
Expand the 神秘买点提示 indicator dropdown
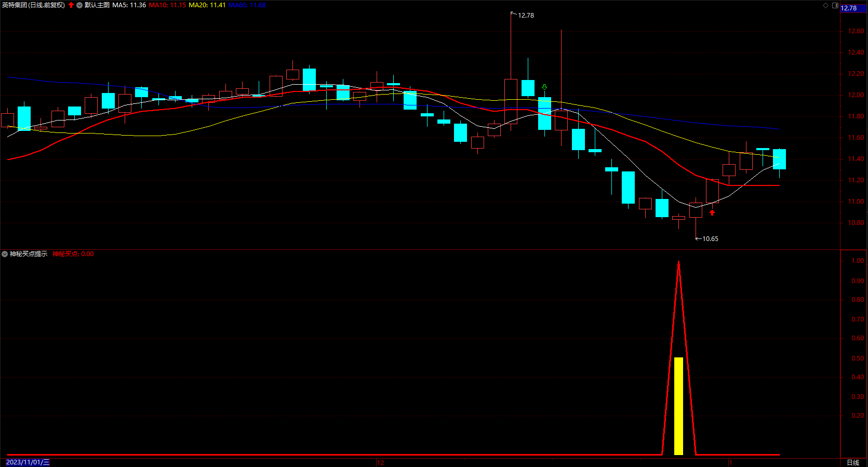[5, 254]
